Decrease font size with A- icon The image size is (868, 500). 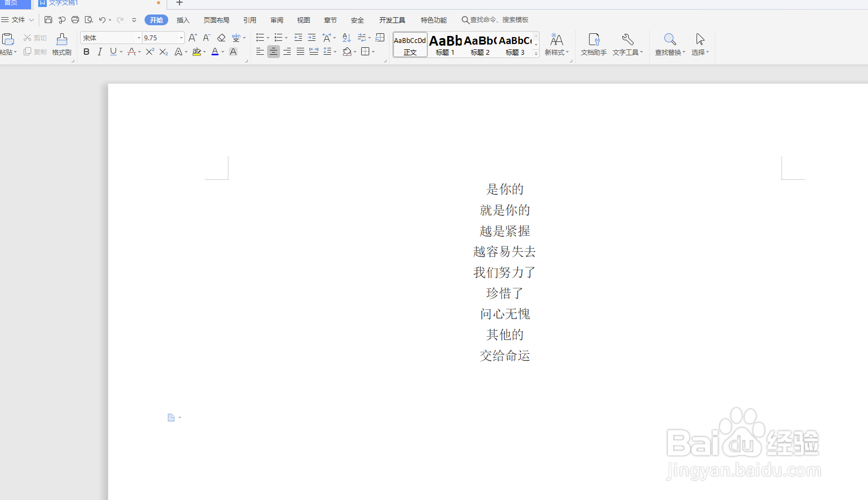(206, 38)
